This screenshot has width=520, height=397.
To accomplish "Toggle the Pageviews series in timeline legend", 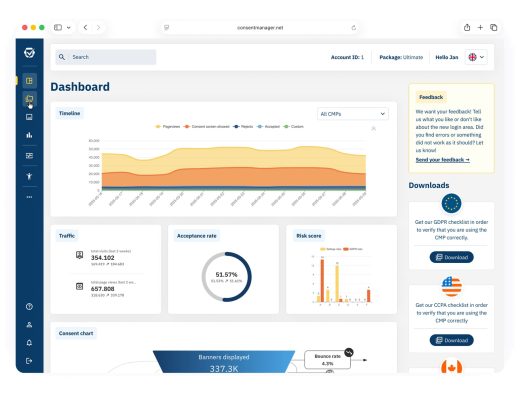I will click(x=168, y=127).
